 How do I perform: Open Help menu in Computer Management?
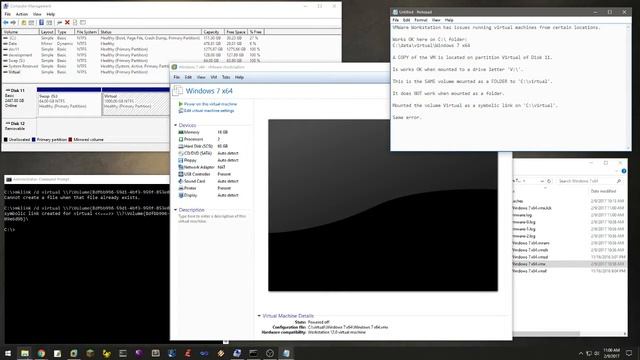tap(51, 14)
